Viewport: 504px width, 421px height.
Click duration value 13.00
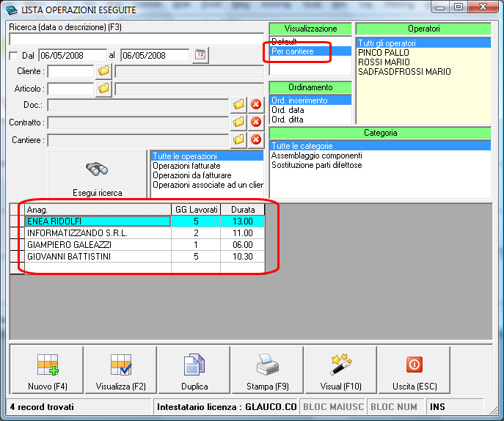click(243, 221)
